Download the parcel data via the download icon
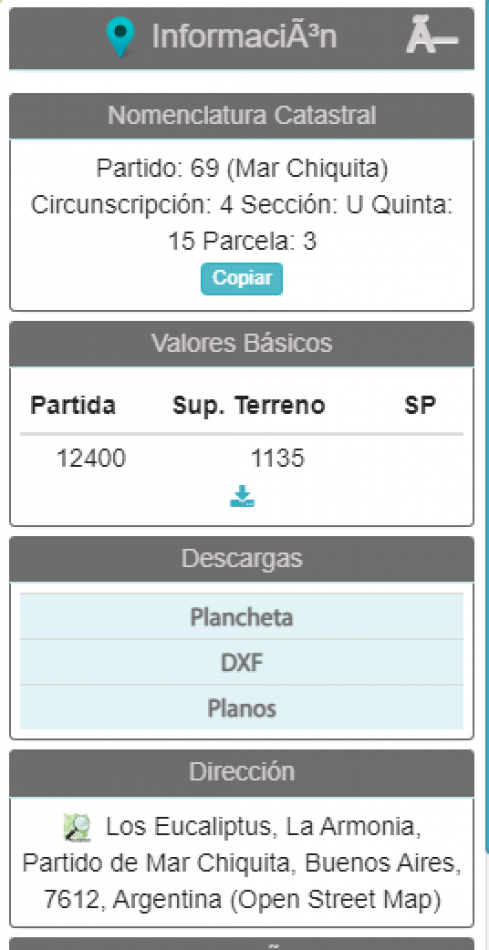489x950 pixels. (x=242, y=496)
